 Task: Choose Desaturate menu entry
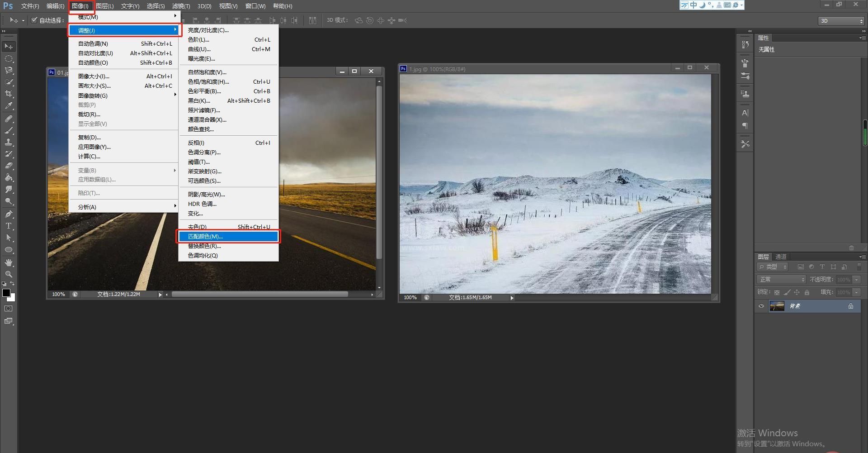coord(228,227)
